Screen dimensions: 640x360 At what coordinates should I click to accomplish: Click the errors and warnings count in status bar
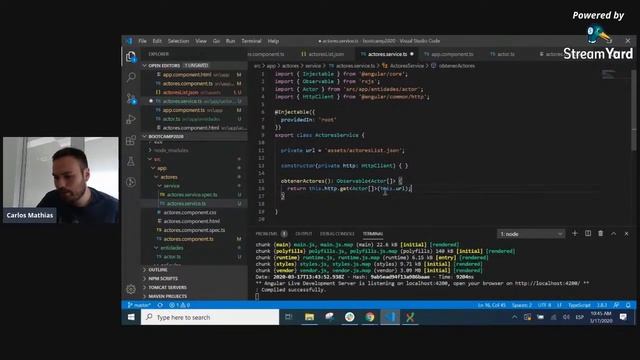[x=180, y=305]
